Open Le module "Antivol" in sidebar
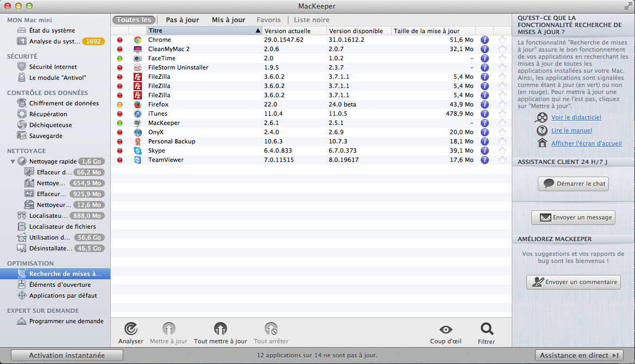This screenshot has height=364, width=635. coord(58,78)
